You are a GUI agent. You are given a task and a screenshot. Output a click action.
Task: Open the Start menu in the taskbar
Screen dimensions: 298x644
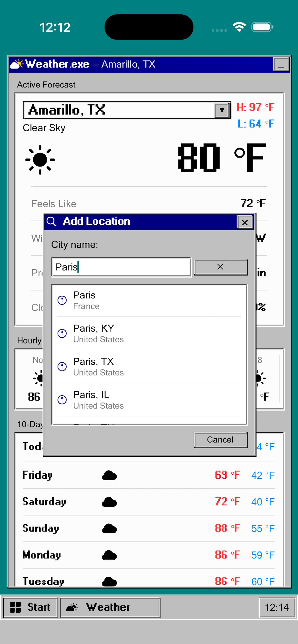click(x=30, y=607)
